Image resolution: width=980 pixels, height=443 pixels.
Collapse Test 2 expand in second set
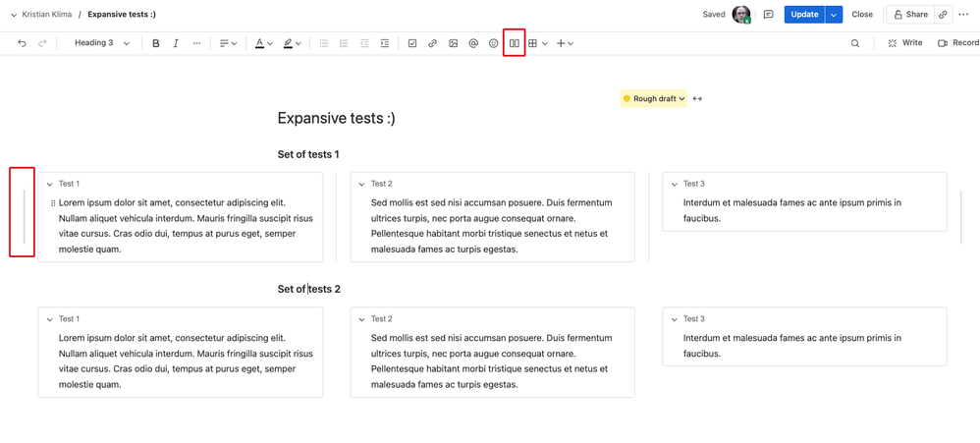(361, 319)
